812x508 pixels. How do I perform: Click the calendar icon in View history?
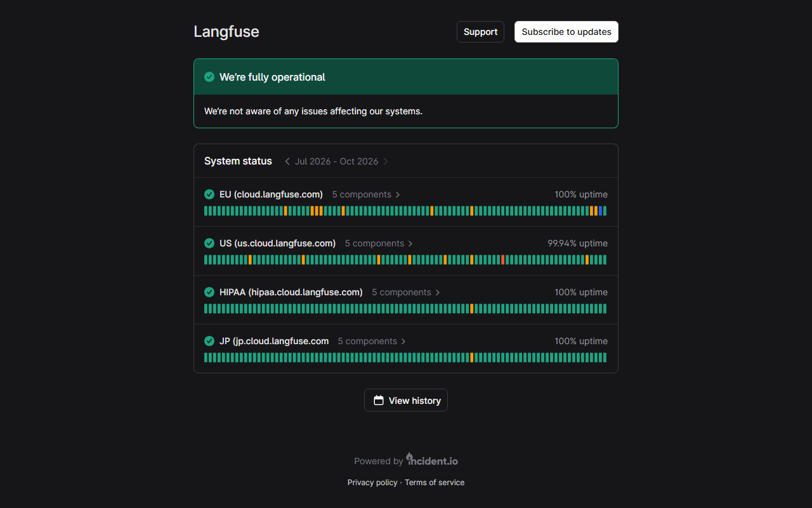pos(379,400)
